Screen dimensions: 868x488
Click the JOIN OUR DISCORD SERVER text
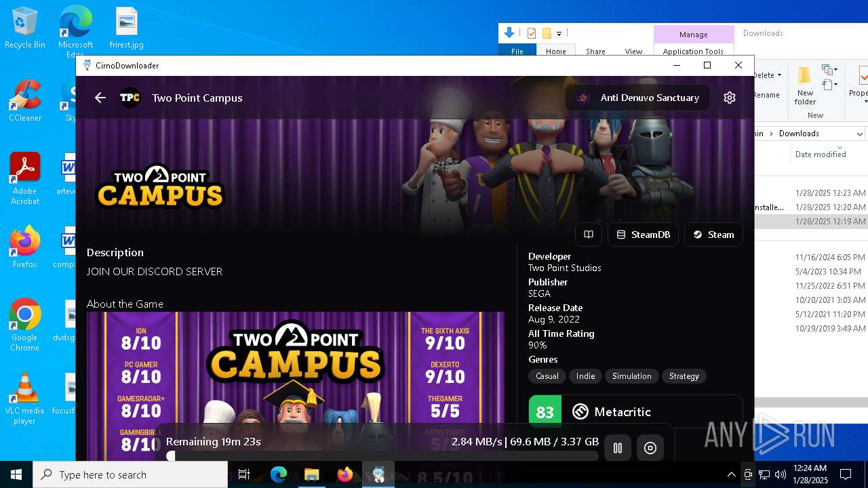click(x=155, y=271)
